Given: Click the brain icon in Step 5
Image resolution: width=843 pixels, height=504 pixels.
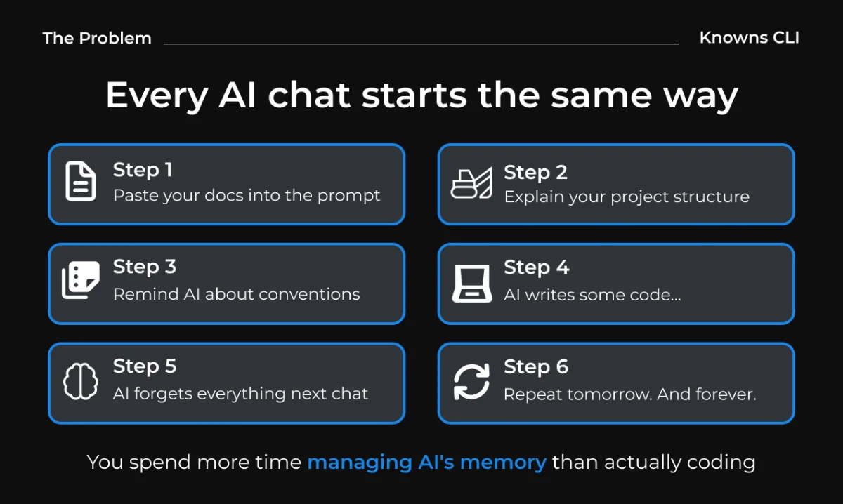Looking at the screenshot, I should pos(81,381).
